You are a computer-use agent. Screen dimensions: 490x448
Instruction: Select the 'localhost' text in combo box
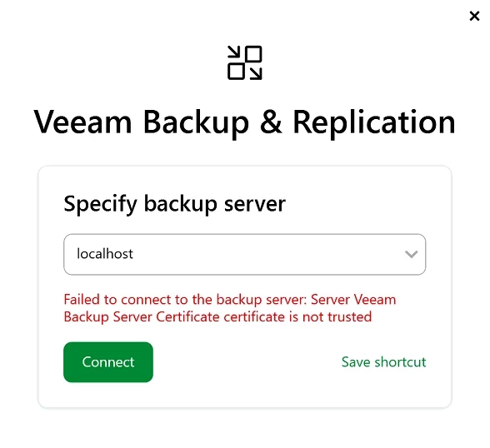(105, 253)
